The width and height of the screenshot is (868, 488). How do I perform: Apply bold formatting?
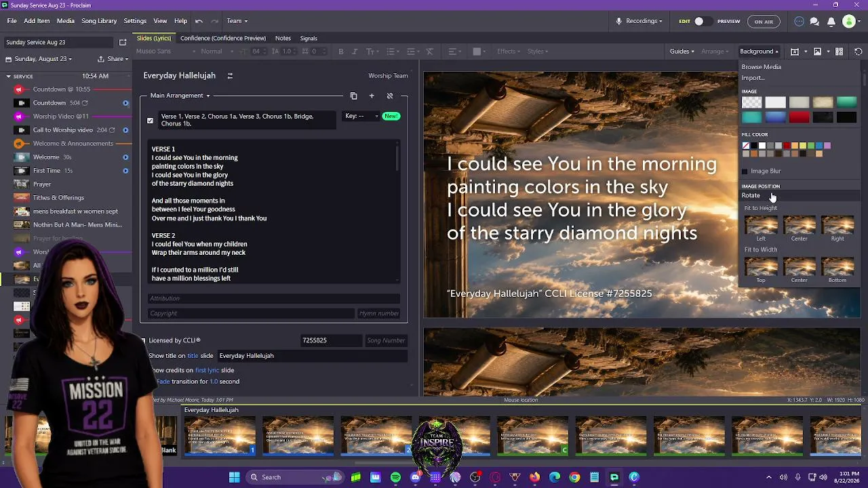tap(341, 52)
